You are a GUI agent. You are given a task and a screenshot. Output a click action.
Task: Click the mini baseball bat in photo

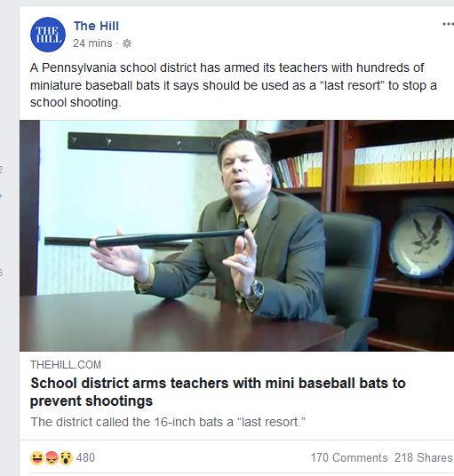click(145, 238)
